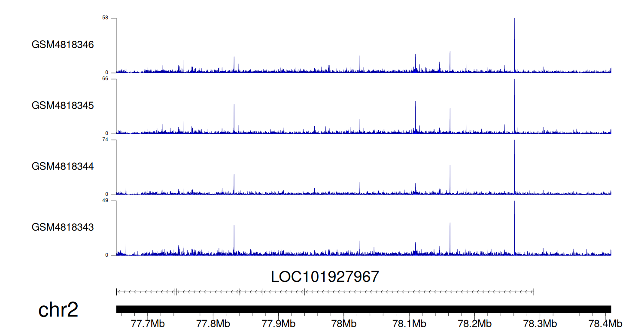Click the y-axis maximum value 49

click(x=105, y=201)
